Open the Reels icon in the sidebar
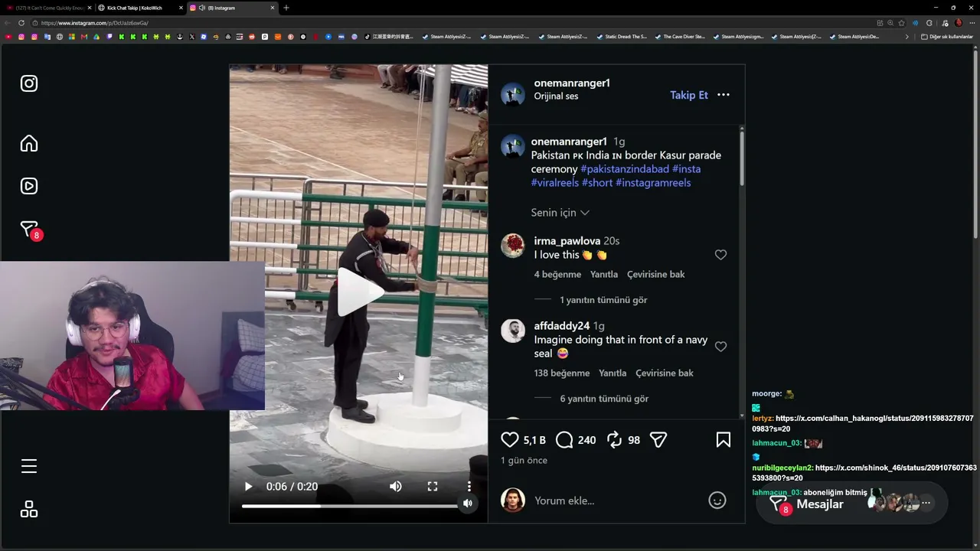Image resolution: width=980 pixels, height=551 pixels. tap(29, 186)
